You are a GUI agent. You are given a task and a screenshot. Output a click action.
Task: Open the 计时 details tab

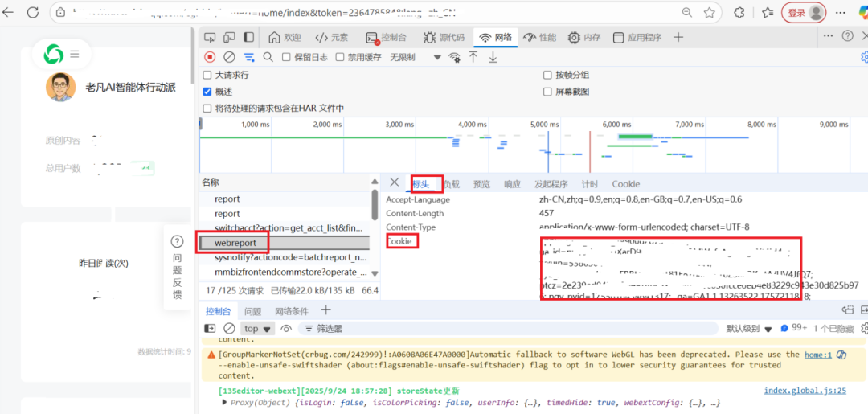coord(590,184)
